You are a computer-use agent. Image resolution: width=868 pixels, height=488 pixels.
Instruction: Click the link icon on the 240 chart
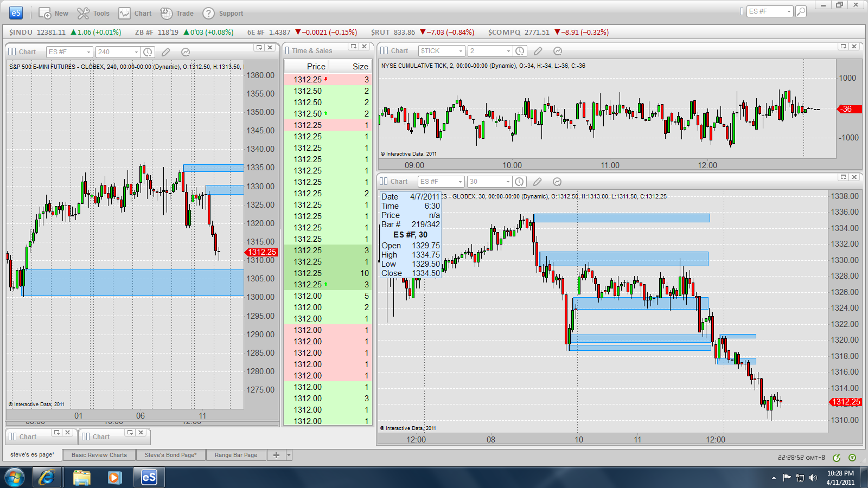click(x=12, y=52)
